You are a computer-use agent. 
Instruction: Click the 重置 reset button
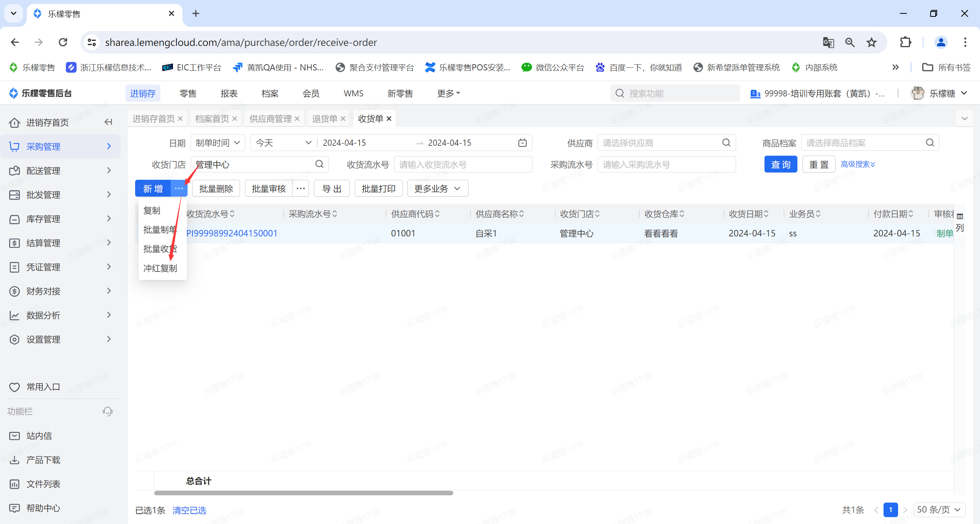[819, 164]
